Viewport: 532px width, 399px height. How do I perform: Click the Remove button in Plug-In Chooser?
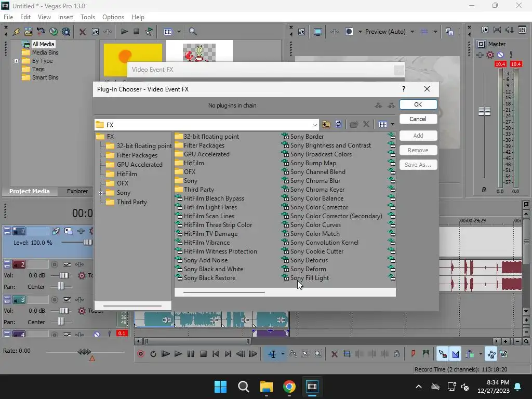pos(418,150)
